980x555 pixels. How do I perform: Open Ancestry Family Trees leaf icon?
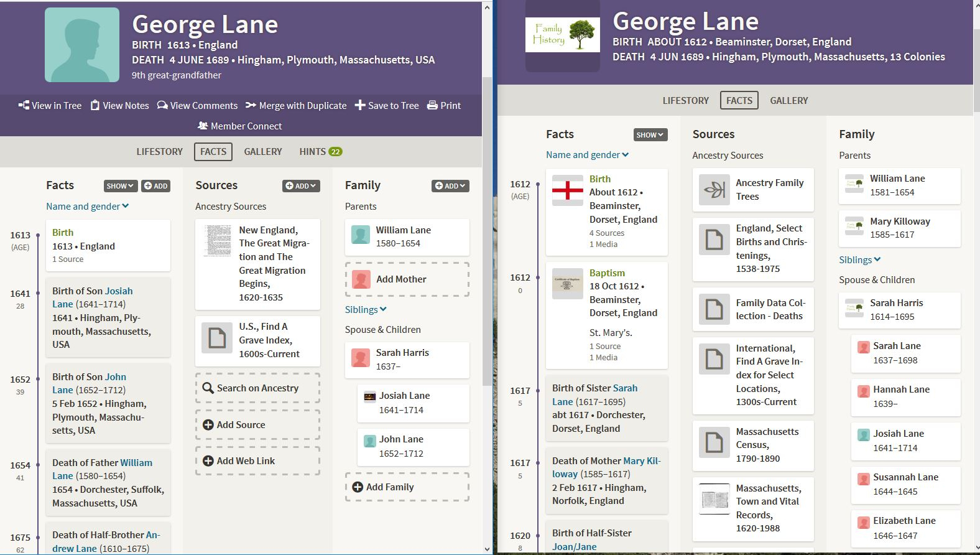coord(714,190)
